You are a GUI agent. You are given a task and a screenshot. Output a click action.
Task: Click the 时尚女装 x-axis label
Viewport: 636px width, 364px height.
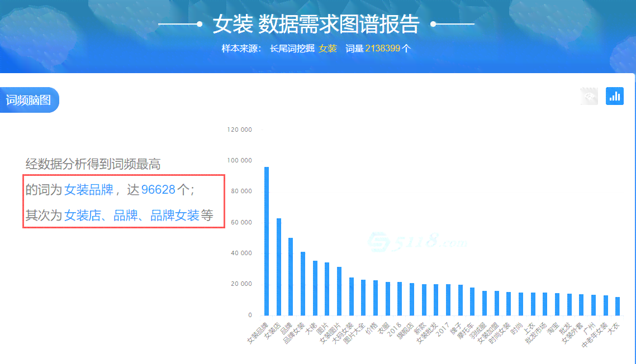coord(499,333)
